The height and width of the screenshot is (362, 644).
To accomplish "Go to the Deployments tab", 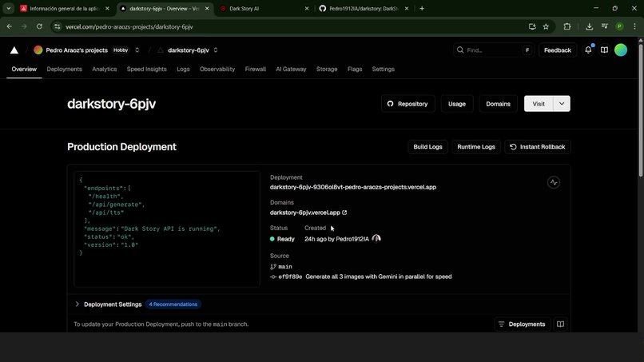I will (x=65, y=69).
